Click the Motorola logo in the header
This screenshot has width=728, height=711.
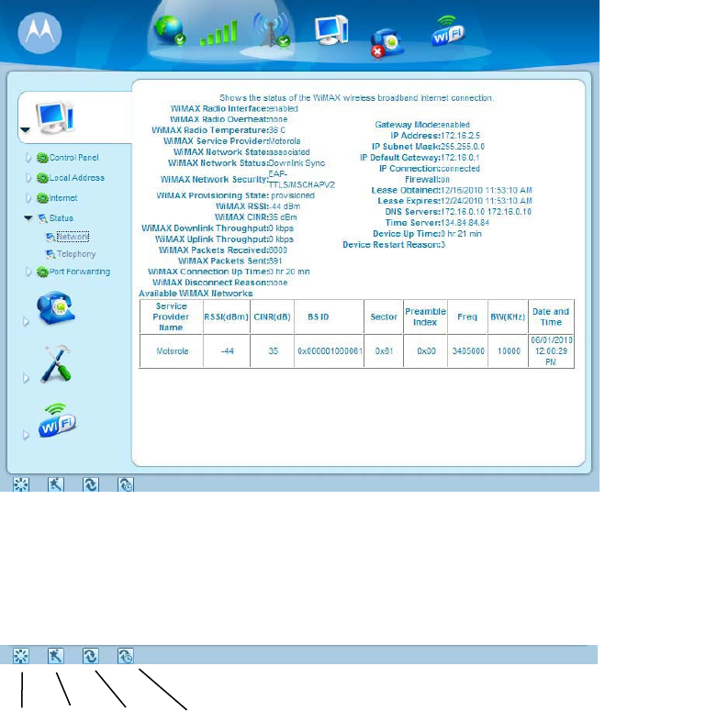tap(39, 33)
